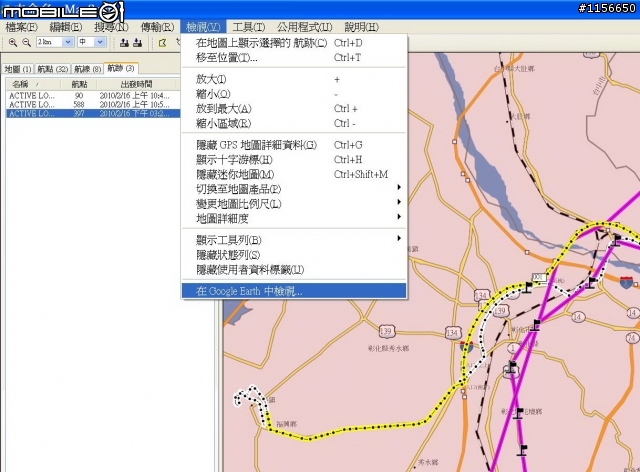Click the 福興鄉 label on the map

coord(287,424)
